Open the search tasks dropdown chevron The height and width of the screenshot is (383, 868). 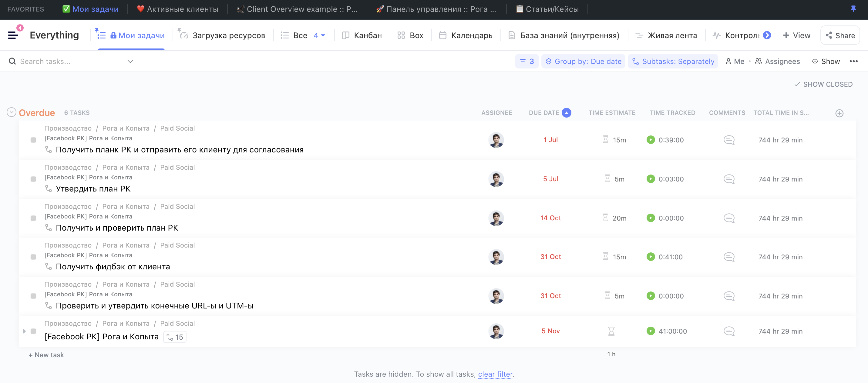[130, 61]
